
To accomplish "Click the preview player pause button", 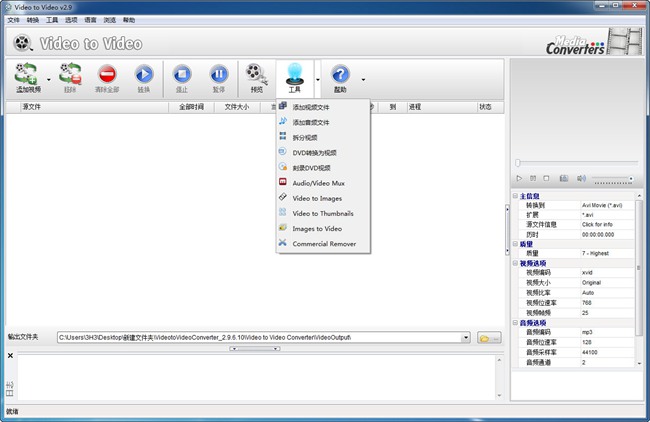I will (533, 178).
